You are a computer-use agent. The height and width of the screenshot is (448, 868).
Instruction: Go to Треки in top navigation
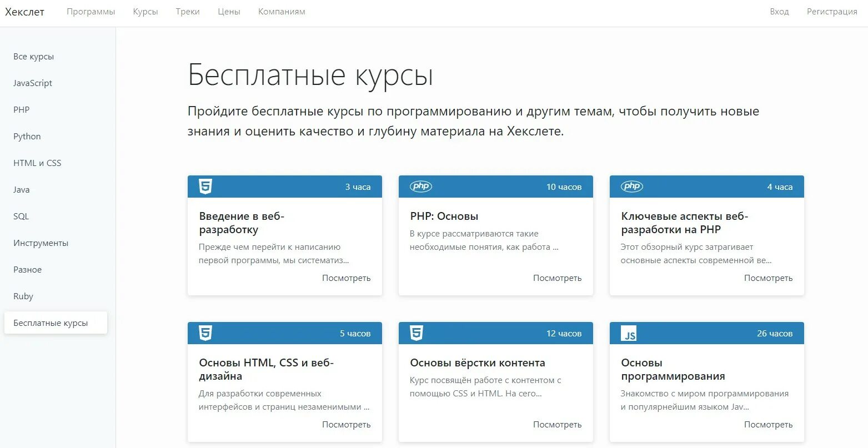point(188,12)
